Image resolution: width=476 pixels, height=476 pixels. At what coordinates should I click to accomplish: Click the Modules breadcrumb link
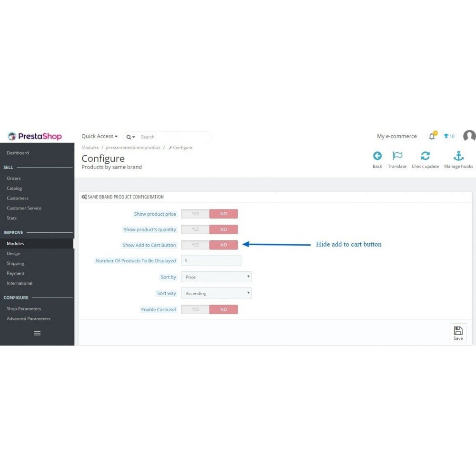pyautogui.click(x=90, y=148)
